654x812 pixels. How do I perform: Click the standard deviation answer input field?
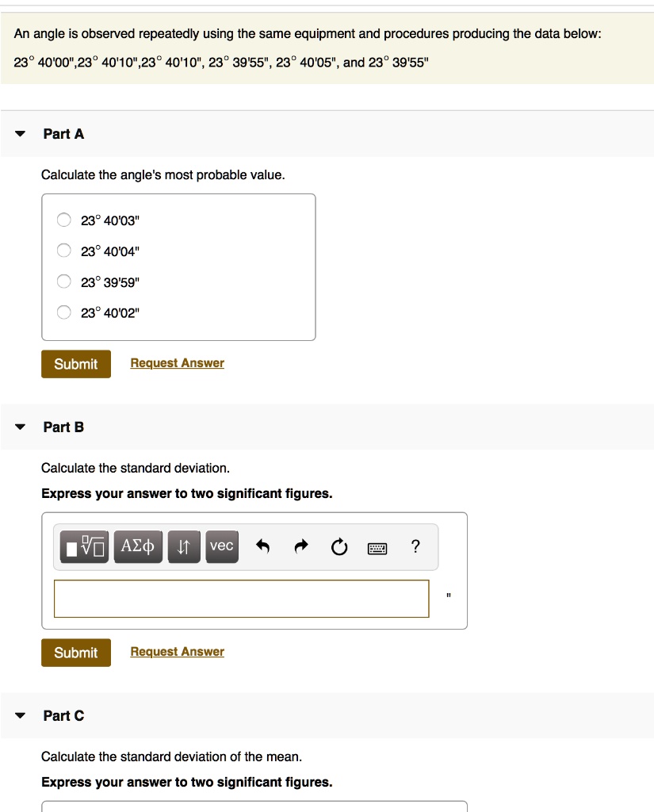click(241, 599)
